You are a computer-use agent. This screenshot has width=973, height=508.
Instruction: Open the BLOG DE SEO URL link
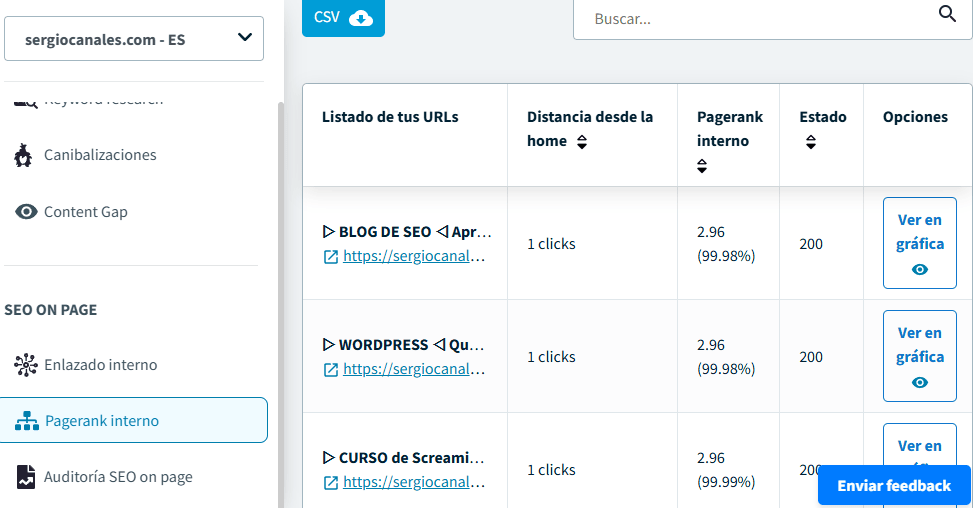pos(414,256)
